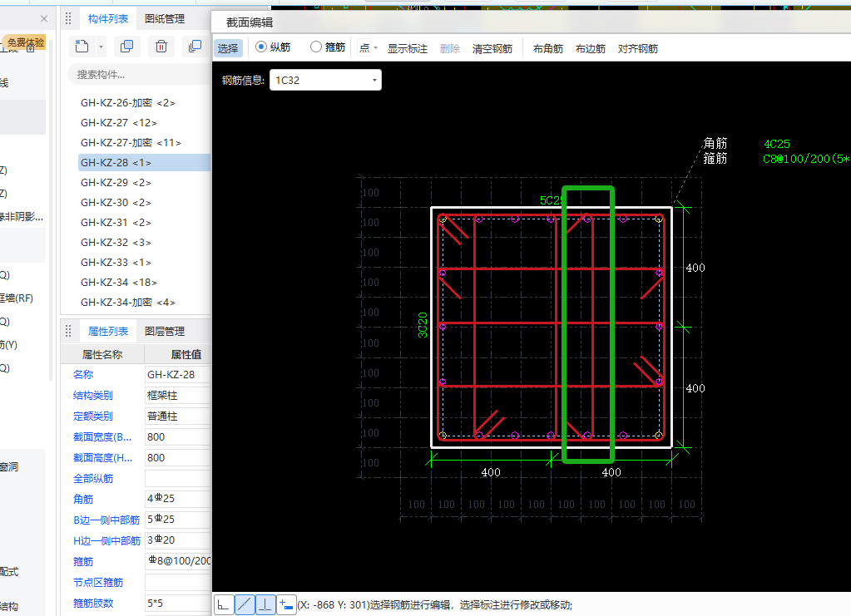Close the left sidebar panel
851x616 pixels.
[x=44, y=18]
